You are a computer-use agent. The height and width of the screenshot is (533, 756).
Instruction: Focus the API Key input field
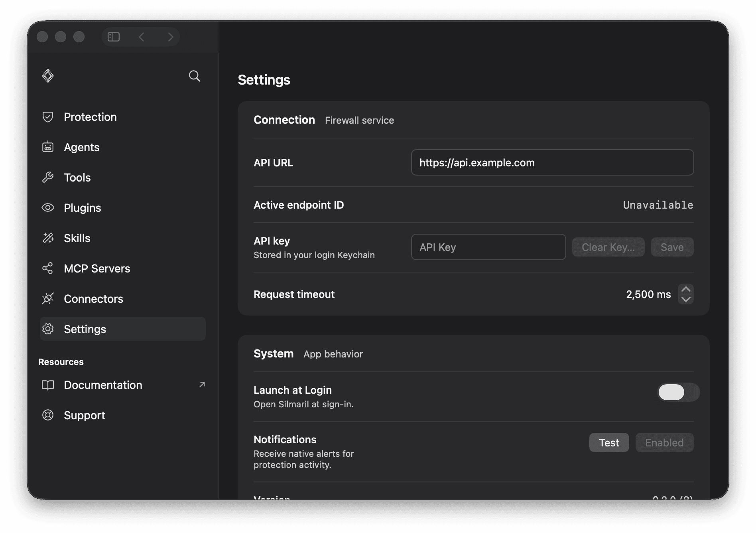tap(488, 247)
